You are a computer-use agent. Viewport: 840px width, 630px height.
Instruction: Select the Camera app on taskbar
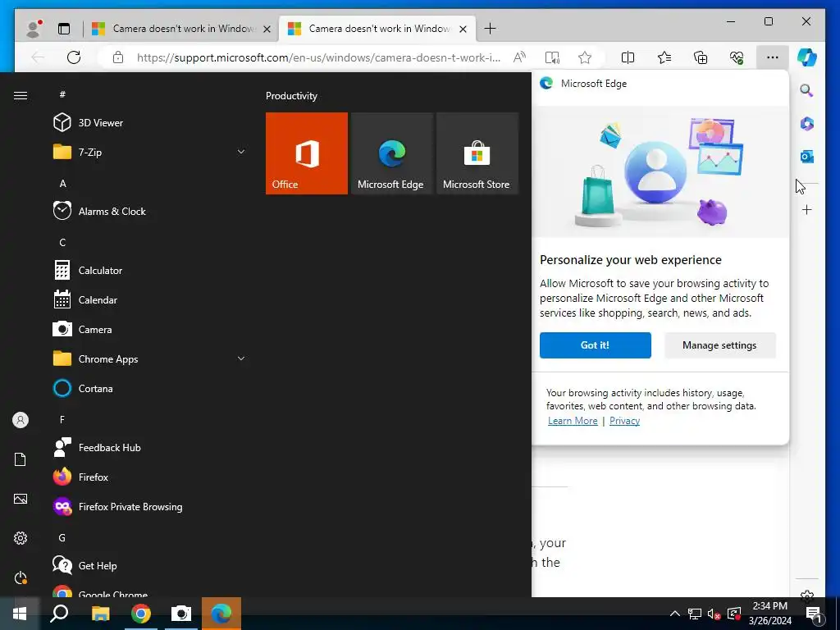tap(181, 614)
